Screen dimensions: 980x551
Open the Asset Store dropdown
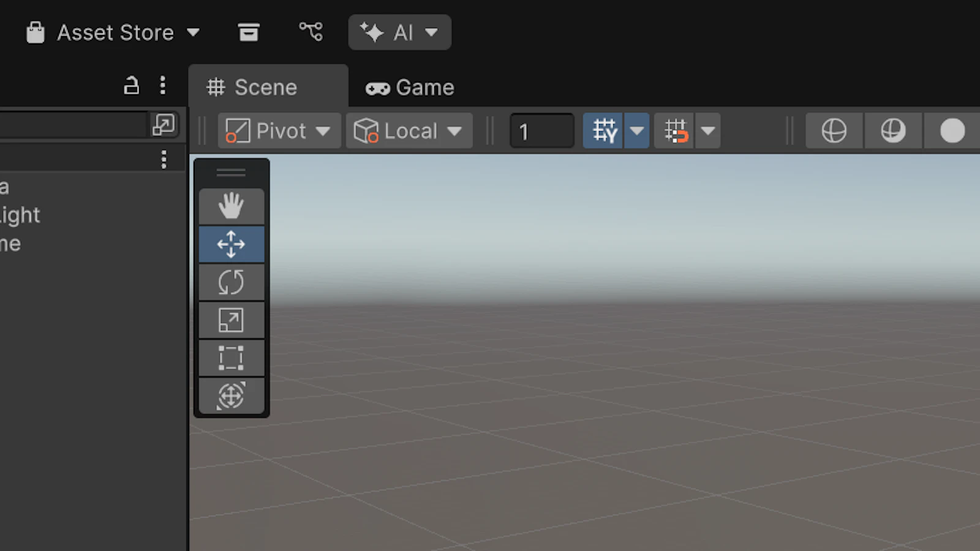pos(113,32)
